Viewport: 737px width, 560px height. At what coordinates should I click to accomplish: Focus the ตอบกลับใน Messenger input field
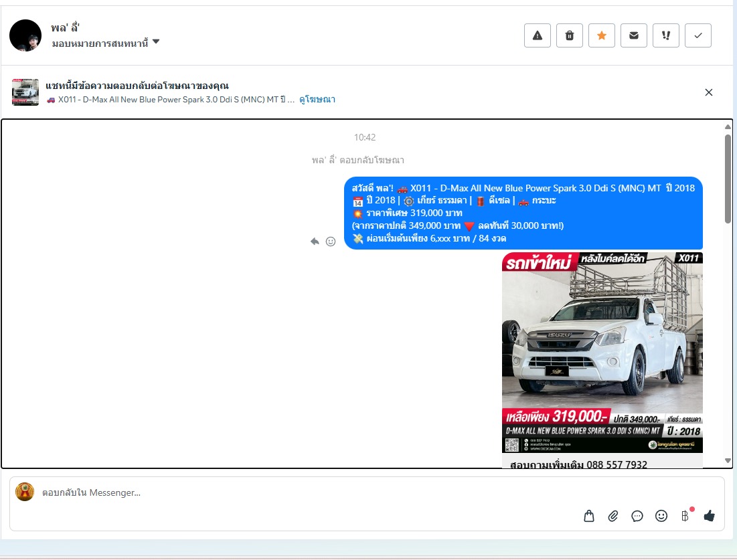pyautogui.click(x=301, y=493)
